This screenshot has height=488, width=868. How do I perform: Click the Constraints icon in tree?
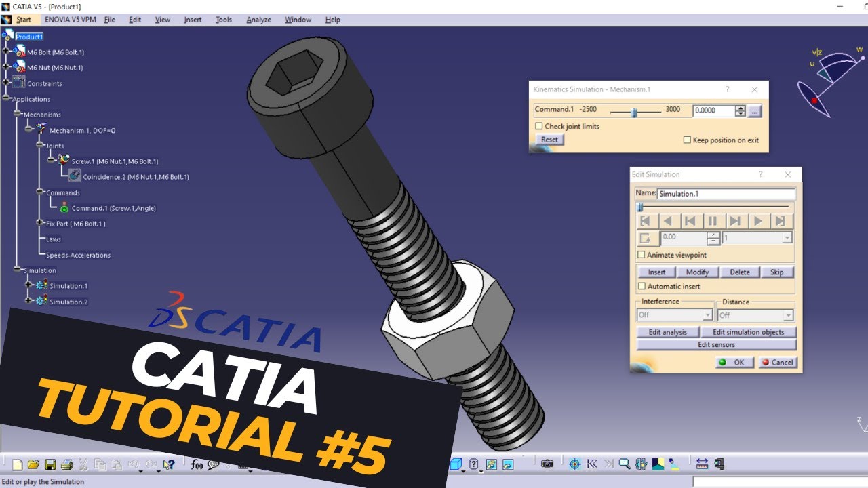pyautogui.click(x=19, y=83)
